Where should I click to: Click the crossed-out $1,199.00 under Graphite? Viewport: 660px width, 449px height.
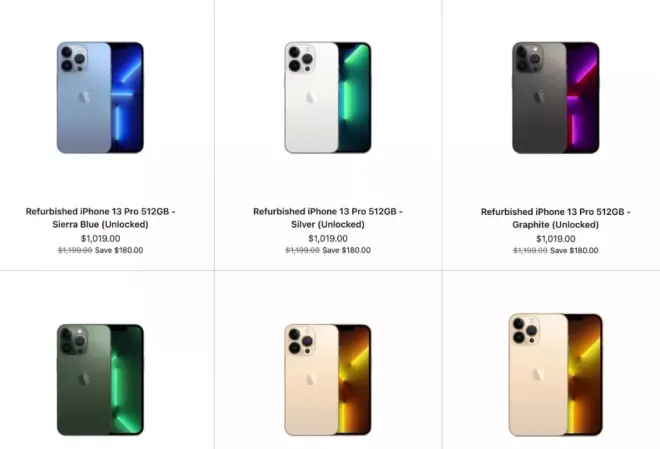tap(530, 250)
